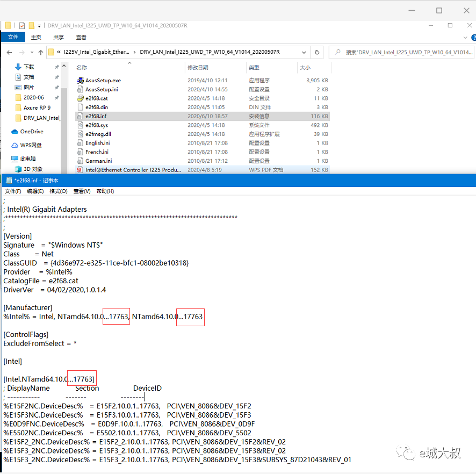Open the DRV_LAN_Intel folder in navigation pane
The height and width of the screenshot is (474, 476).
click(x=41, y=118)
